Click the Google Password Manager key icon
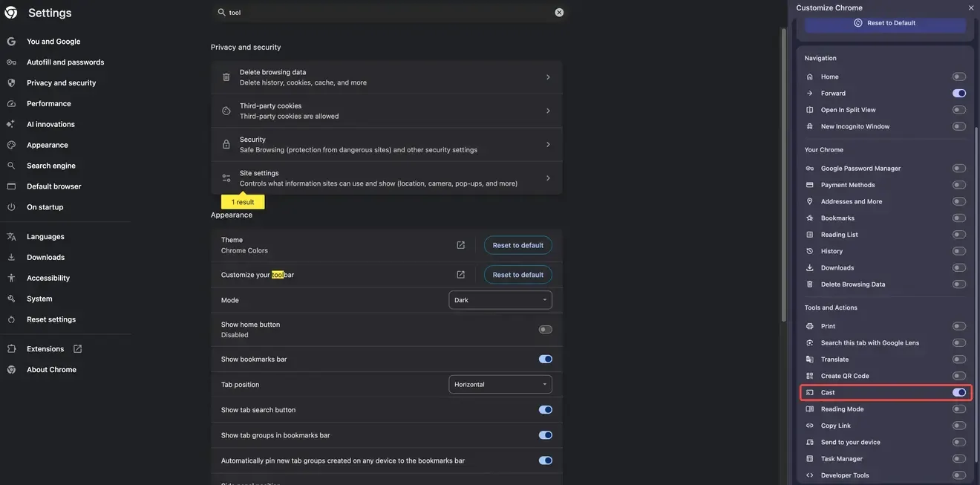 point(810,169)
